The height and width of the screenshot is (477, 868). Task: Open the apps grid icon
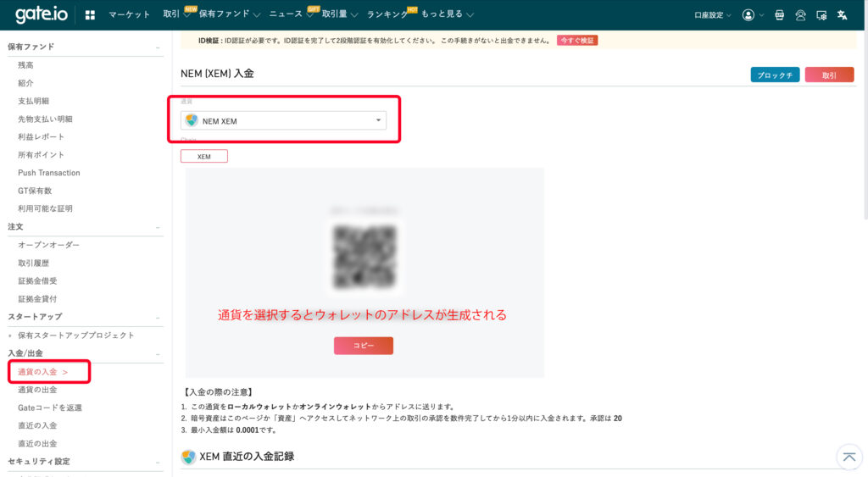(90, 15)
